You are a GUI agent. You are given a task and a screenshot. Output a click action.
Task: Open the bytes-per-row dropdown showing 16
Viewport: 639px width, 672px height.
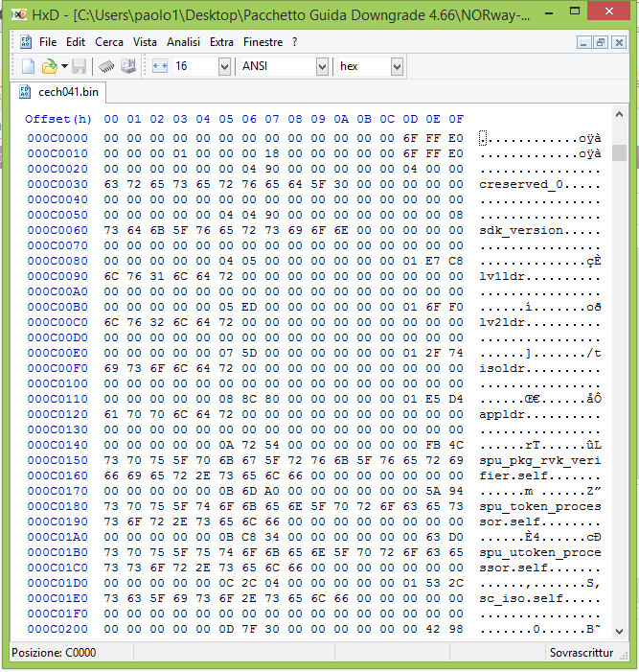tap(224, 66)
